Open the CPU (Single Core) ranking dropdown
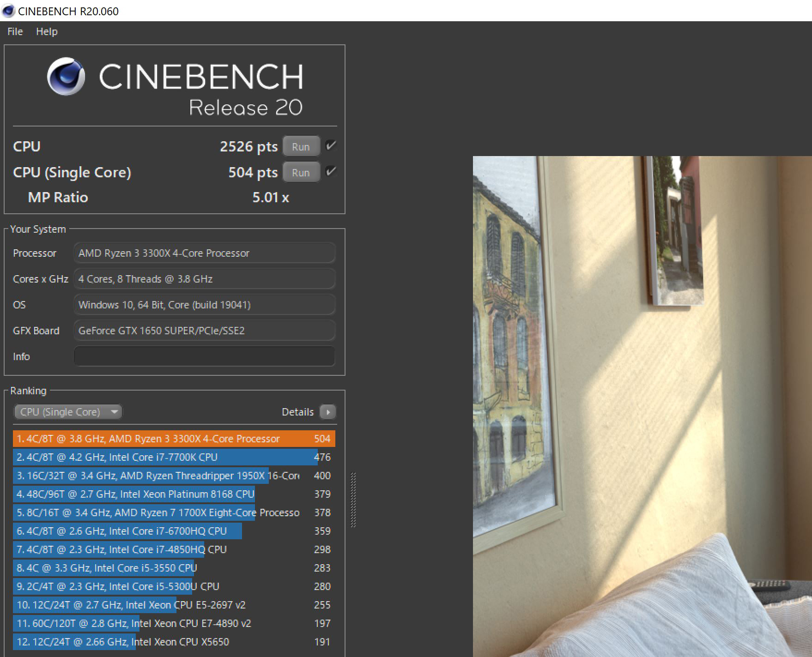Viewport: 812px width, 657px height. pyautogui.click(x=68, y=411)
